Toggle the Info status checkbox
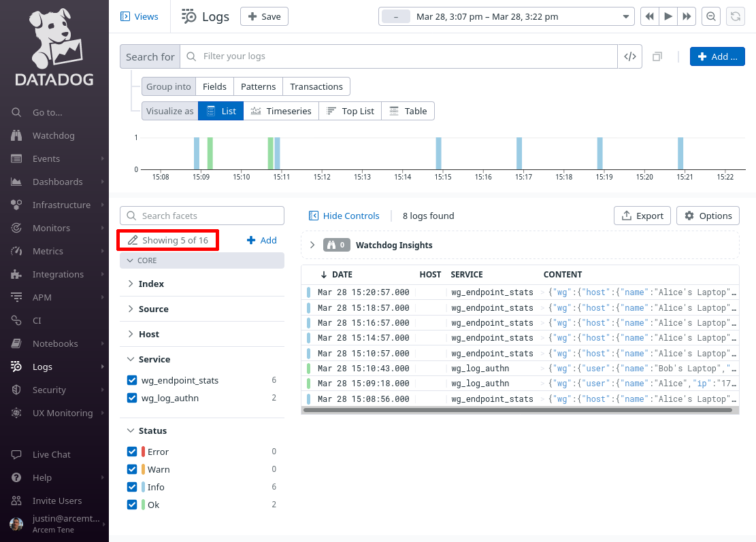 131,487
